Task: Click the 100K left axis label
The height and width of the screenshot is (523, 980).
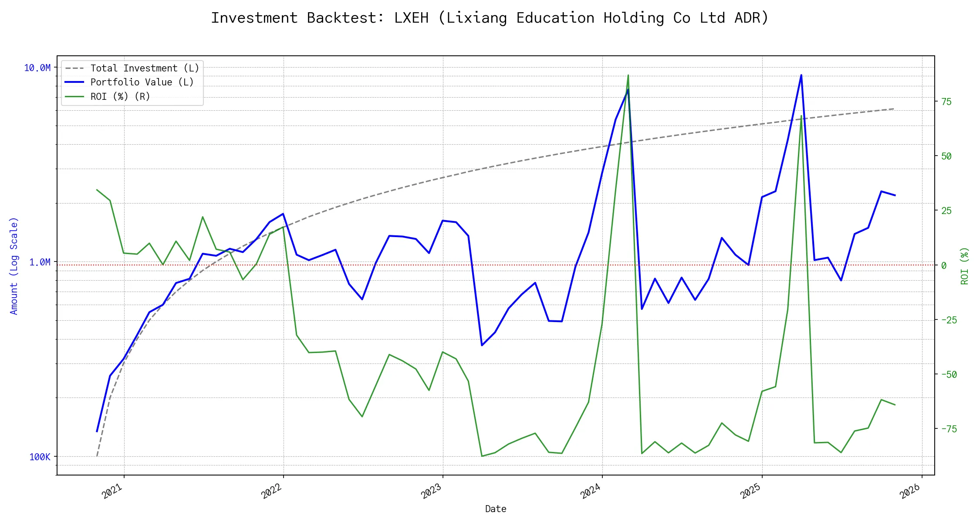Action: [x=40, y=457]
